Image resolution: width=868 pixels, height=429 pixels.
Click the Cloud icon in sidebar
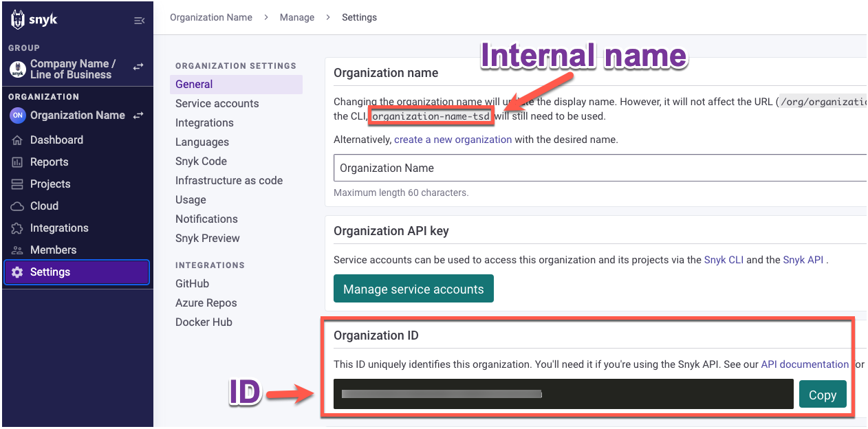click(17, 206)
